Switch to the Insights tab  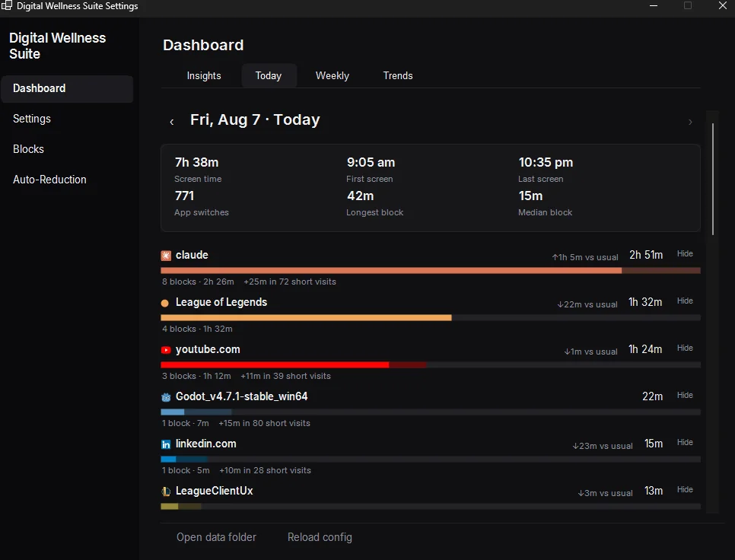204,75
